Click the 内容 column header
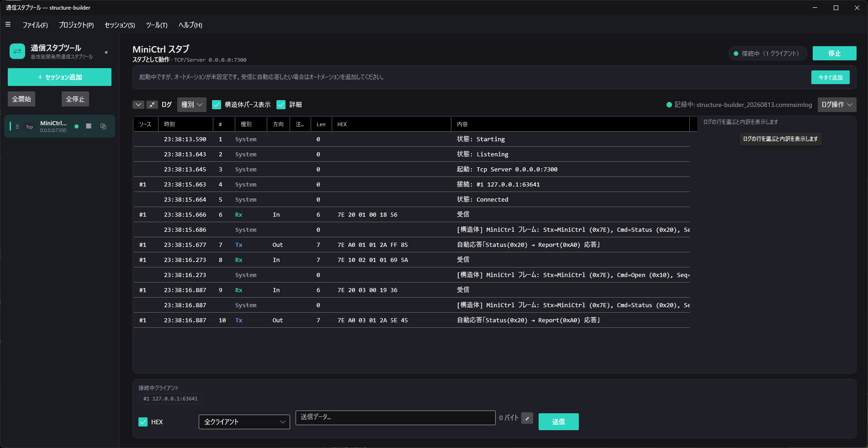Image resolution: width=868 pixels, height=448 pixels. coord(570,124)
